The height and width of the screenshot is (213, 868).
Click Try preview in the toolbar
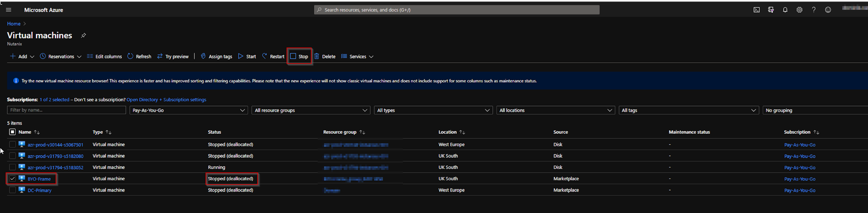tap(173, 56)
